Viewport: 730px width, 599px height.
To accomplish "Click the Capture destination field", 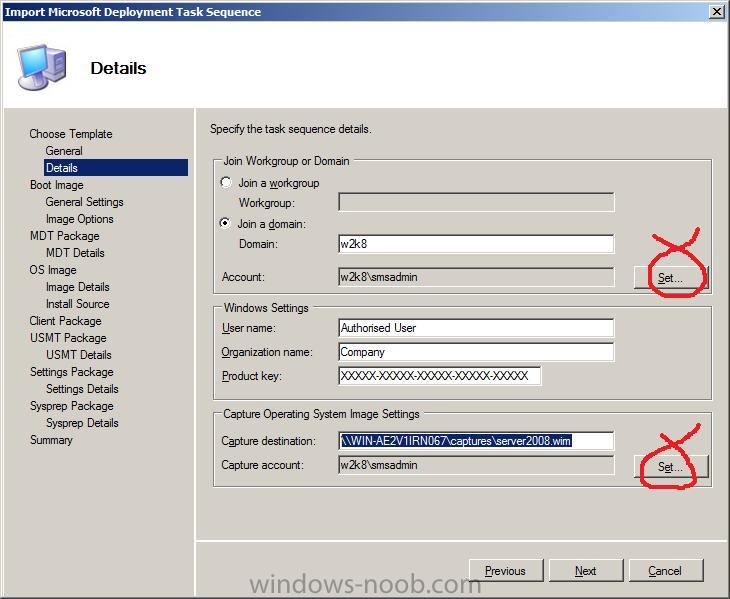I will point(476,441).
